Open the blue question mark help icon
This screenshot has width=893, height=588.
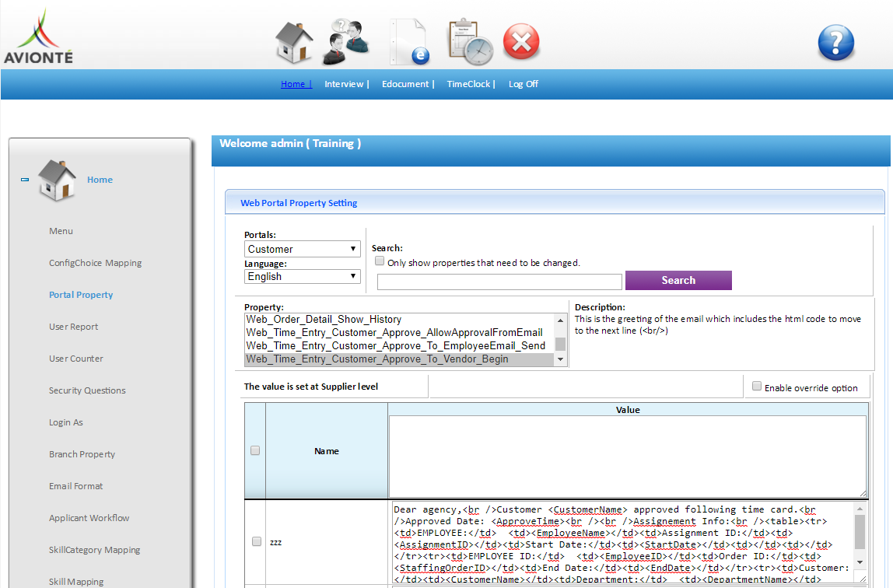836,43
